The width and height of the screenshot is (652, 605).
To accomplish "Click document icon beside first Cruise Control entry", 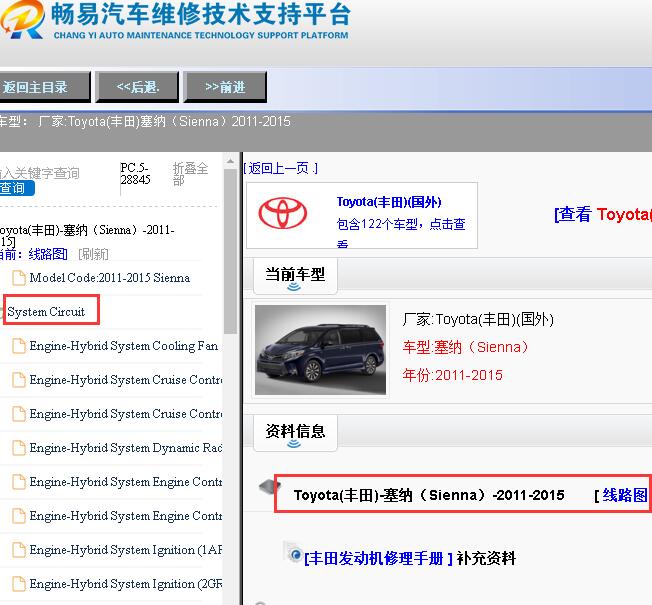I will pos(19,380).
